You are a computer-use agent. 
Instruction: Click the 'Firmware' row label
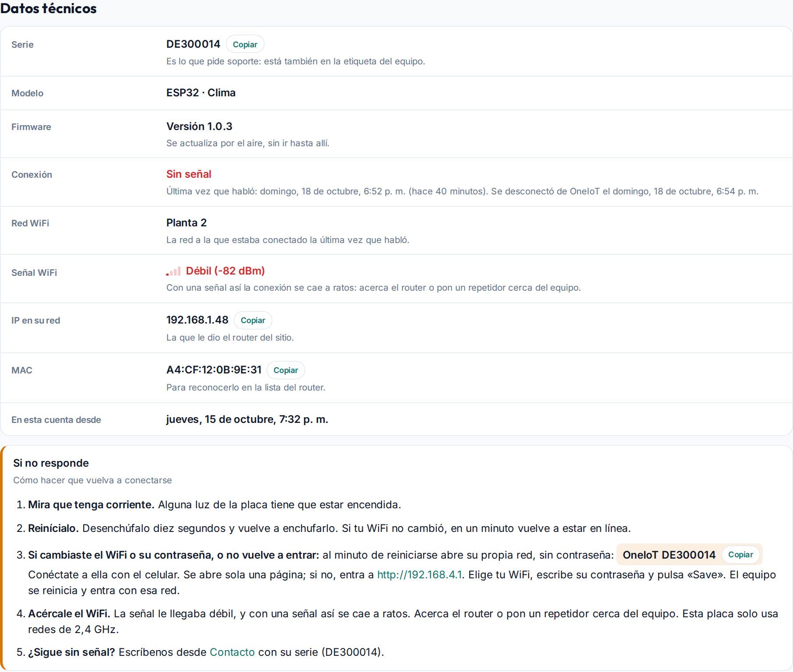pos(31,127)
